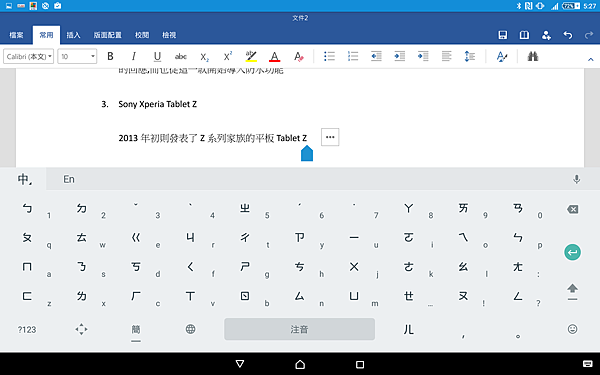Select the 常用 tab
This screenshot has width=600, height=375.
coord(46,35)
